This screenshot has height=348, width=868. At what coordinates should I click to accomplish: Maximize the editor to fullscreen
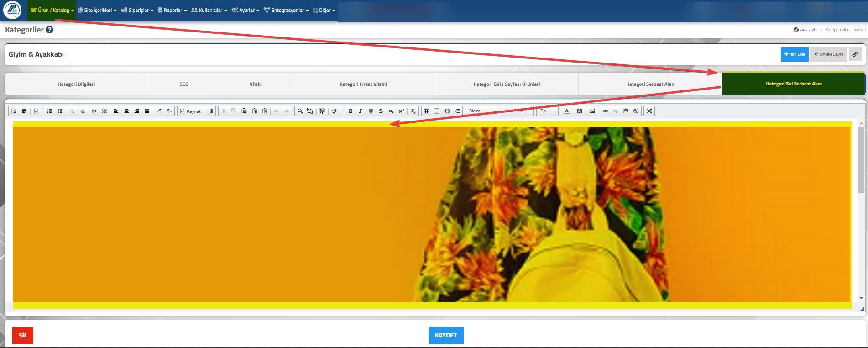point(649,111)
